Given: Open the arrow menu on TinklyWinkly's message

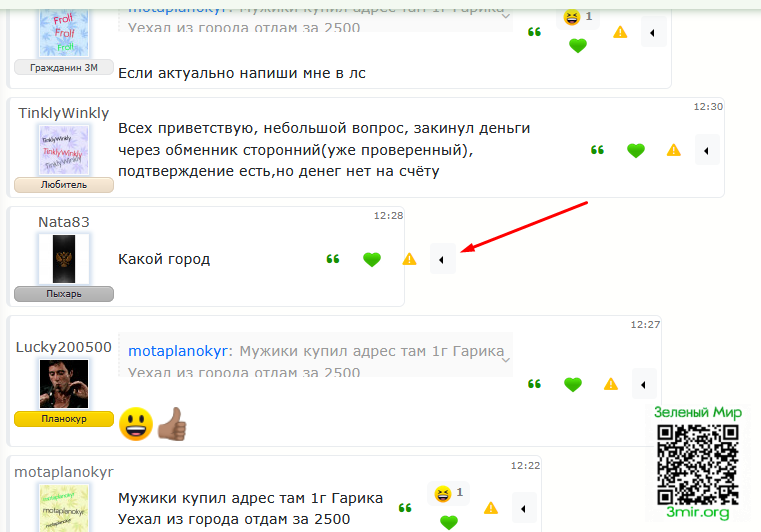Looking at the screenshot, I should [x=707, y=150].
